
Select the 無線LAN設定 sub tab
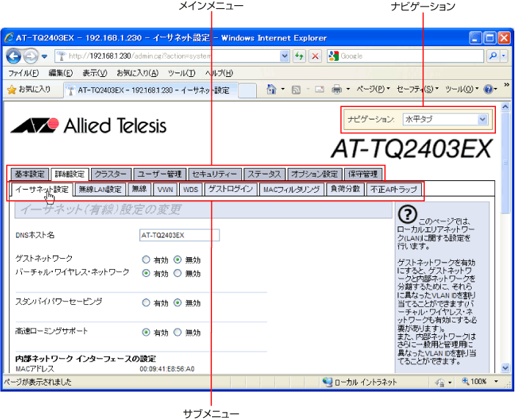tap(101, 189)
